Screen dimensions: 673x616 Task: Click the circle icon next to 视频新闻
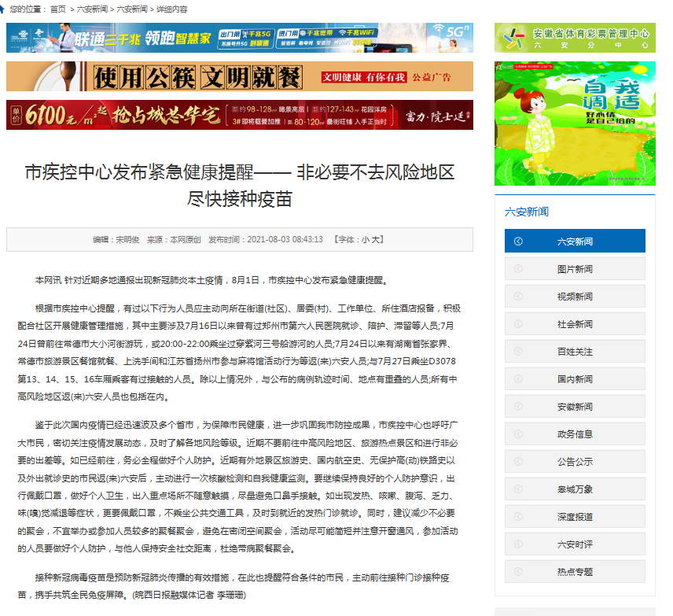[517, 297]
